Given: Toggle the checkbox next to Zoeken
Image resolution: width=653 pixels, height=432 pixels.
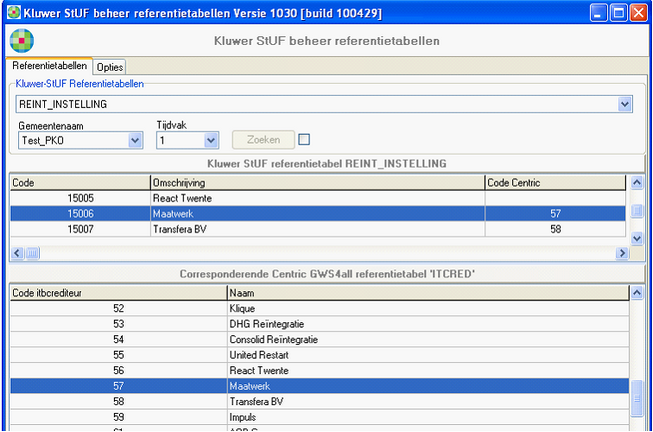Looking at the screenshot, I should pos(304,140).
